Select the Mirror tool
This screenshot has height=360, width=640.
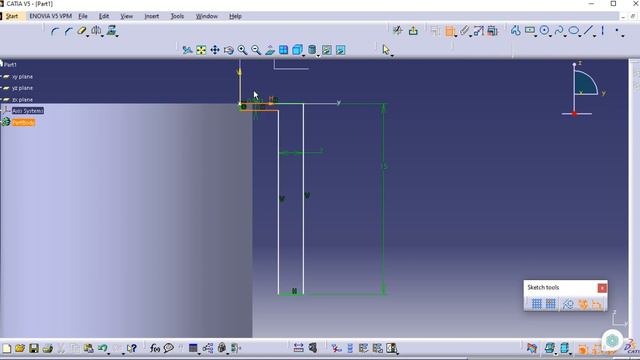pos(96,30)
